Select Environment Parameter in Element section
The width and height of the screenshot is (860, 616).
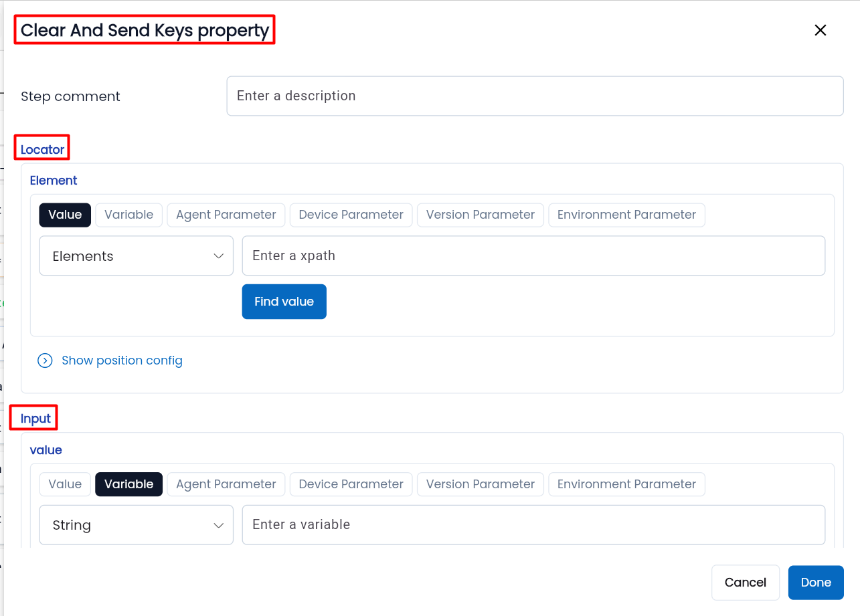[626, 215]
